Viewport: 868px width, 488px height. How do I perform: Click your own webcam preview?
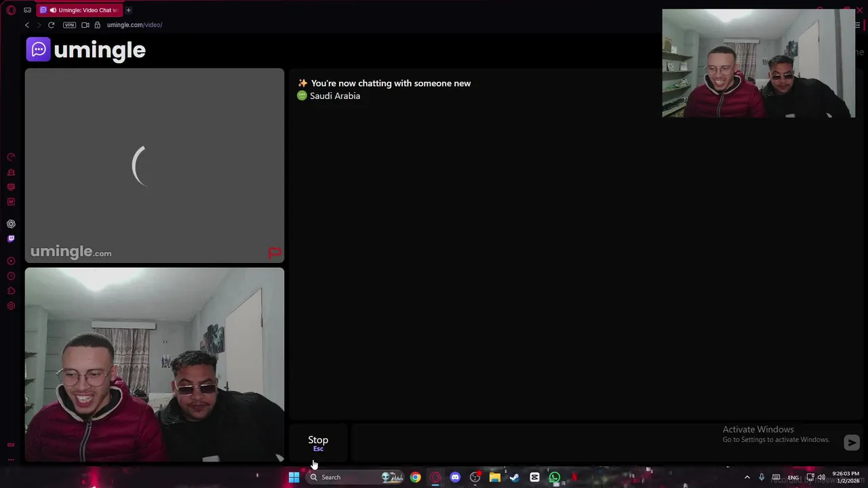[155, 365]
